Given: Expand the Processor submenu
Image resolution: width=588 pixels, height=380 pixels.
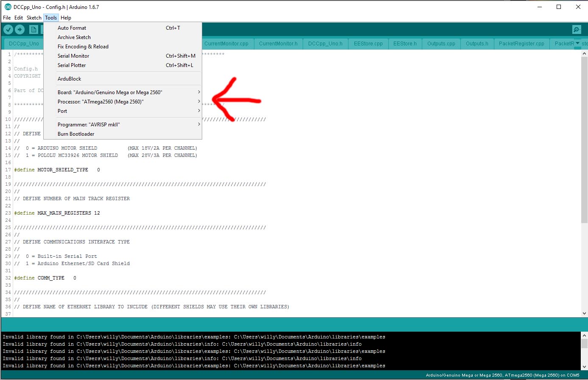Looking at the screenshot, I should [x=129, y=101].
